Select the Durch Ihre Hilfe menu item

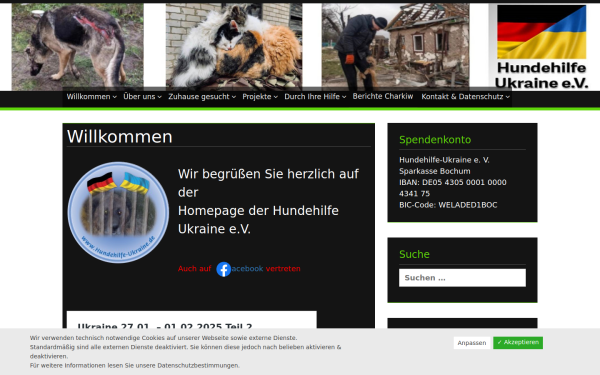point(312,97)
